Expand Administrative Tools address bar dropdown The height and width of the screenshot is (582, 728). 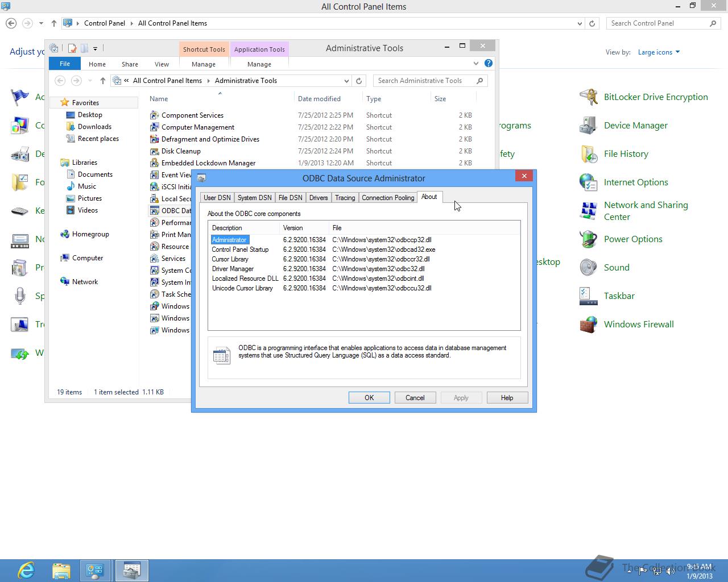(x=346, y=81)
